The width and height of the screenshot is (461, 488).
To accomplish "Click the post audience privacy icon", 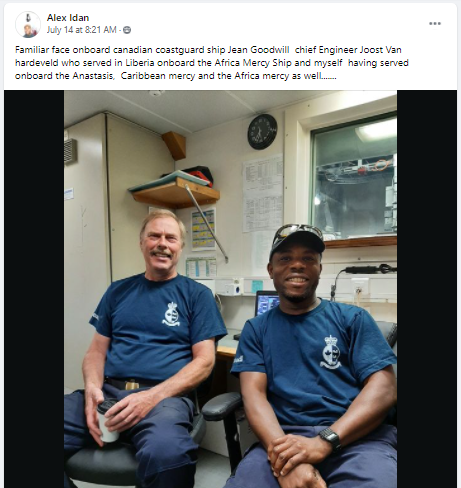I will pos(127,30).
